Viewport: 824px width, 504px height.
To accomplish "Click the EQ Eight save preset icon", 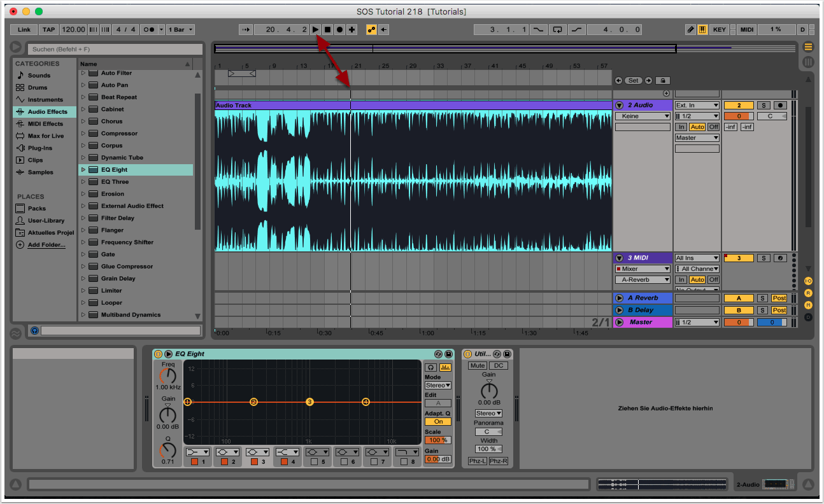I will click(448, 354).
